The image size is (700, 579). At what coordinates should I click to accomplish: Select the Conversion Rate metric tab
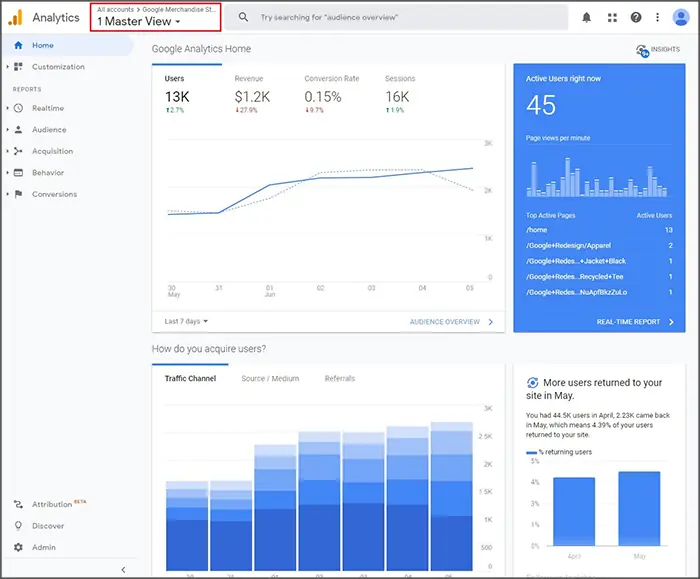(x=332, y=95)
